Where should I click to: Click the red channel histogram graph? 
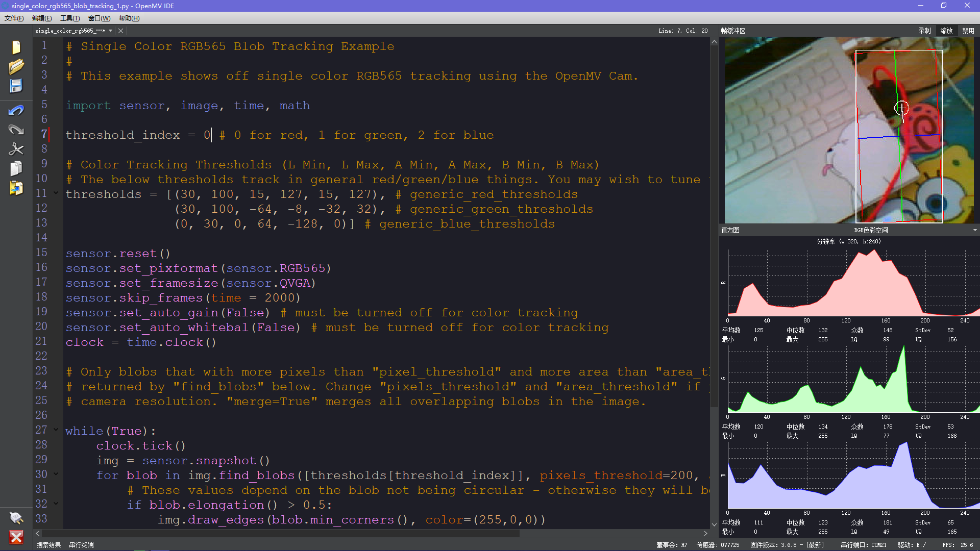853,283
